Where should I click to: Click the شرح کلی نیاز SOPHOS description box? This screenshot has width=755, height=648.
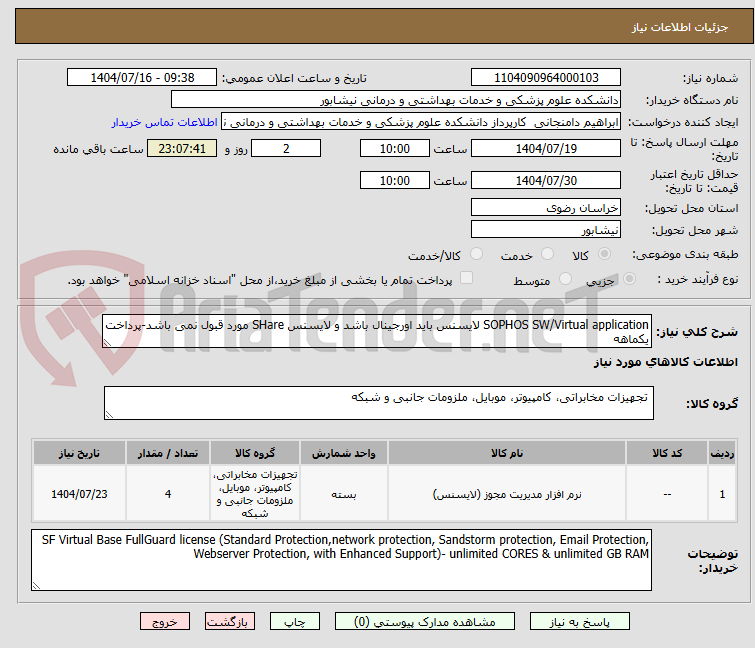coord(377,331)
